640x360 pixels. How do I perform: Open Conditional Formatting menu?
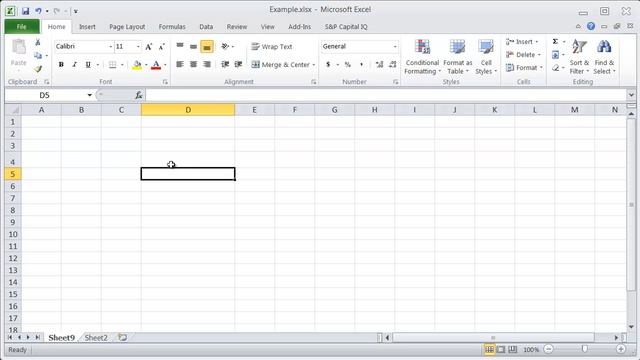[x=422, y=57]
